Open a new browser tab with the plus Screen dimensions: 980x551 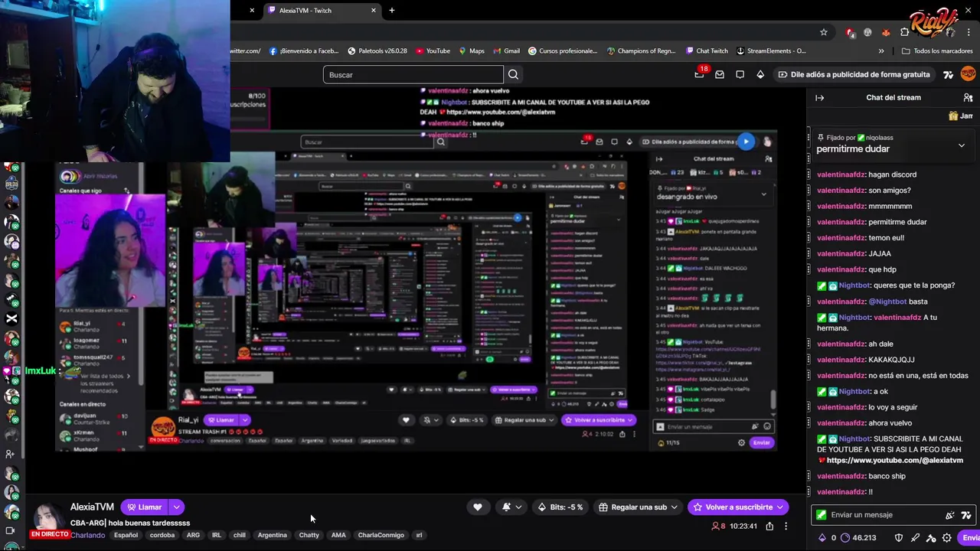392,10
